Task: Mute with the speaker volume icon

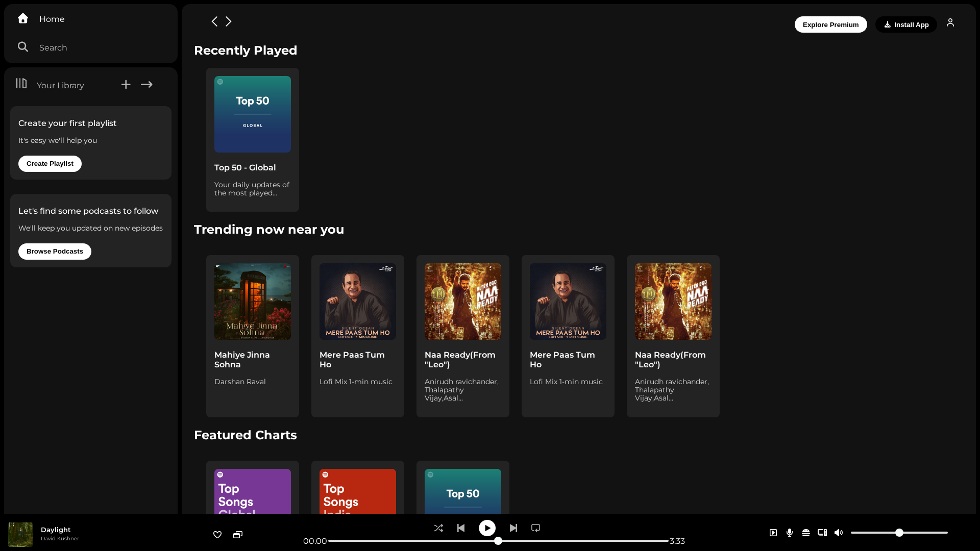Action: [839, 533]
